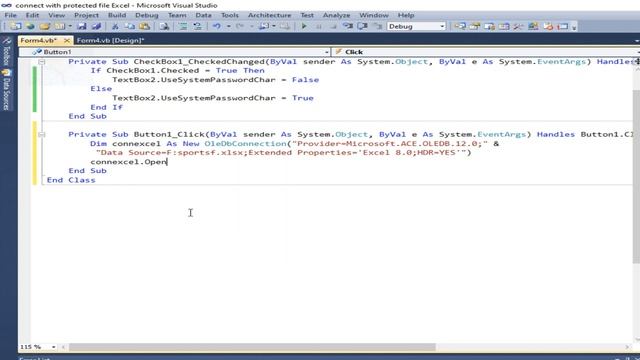Open the Redo history dropdown arrow
The image size is (640, 360).
pos(251,26)
